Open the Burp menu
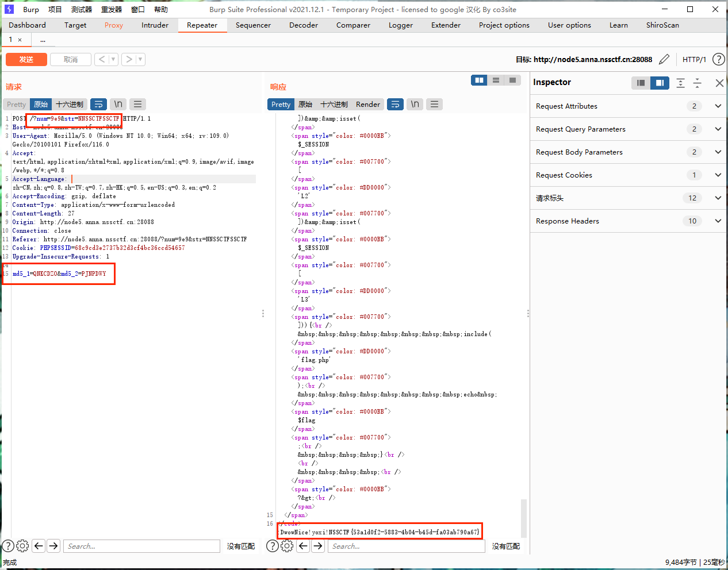 click(31, 9)
